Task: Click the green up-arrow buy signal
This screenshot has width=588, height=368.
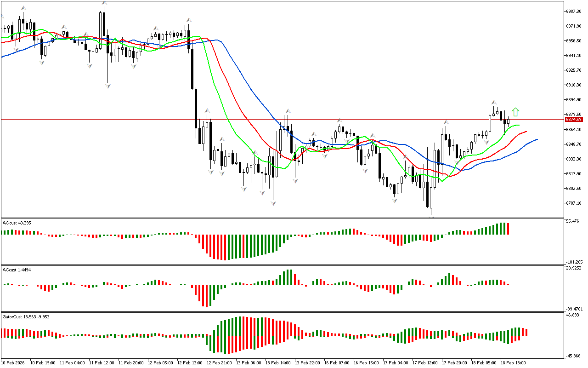Action: (x=515, y=112)
